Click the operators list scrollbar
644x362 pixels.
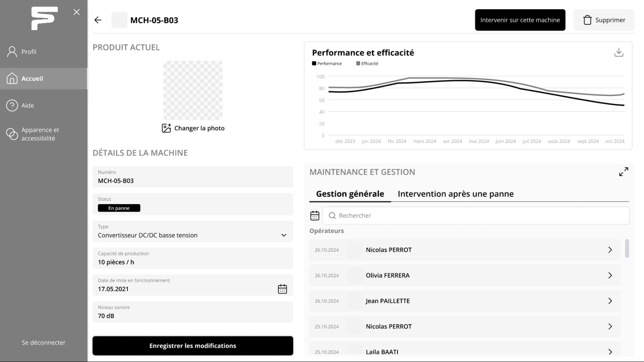(627, 248)
